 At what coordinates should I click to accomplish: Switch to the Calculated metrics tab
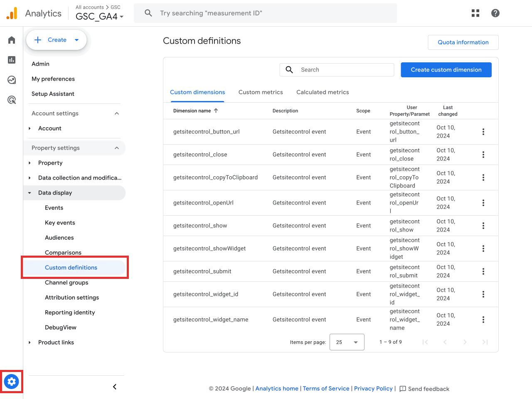tap(323, 92)
